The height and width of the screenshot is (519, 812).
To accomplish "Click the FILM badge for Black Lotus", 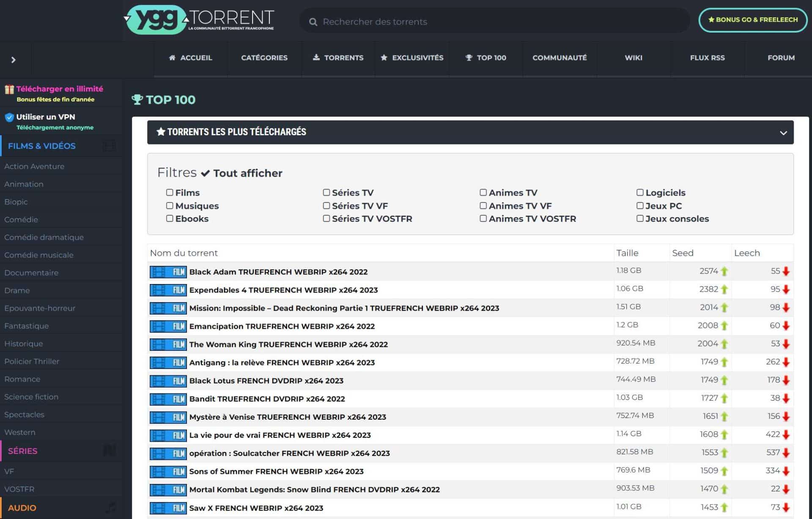I will 168,381.
